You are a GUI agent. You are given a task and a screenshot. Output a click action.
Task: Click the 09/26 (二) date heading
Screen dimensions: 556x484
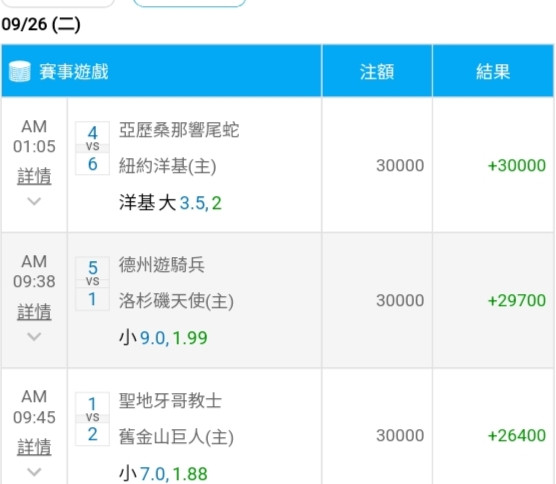click(41, 24)
